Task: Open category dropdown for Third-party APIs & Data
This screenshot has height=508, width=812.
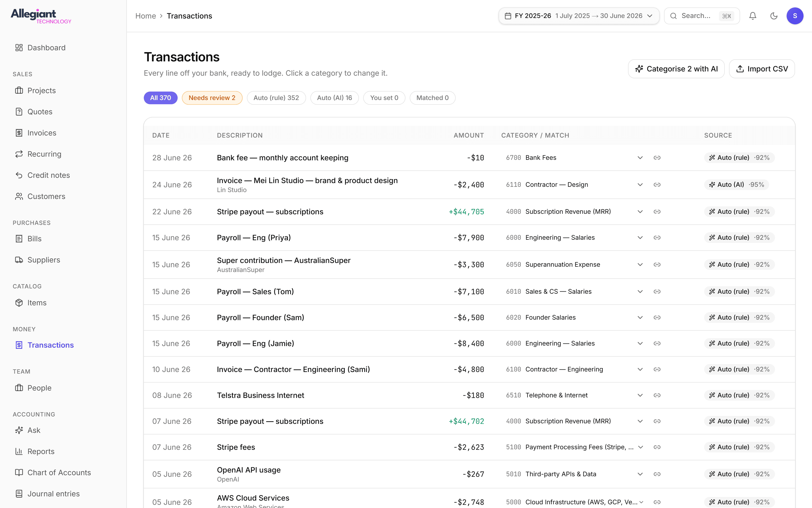Action: [640, 474]
